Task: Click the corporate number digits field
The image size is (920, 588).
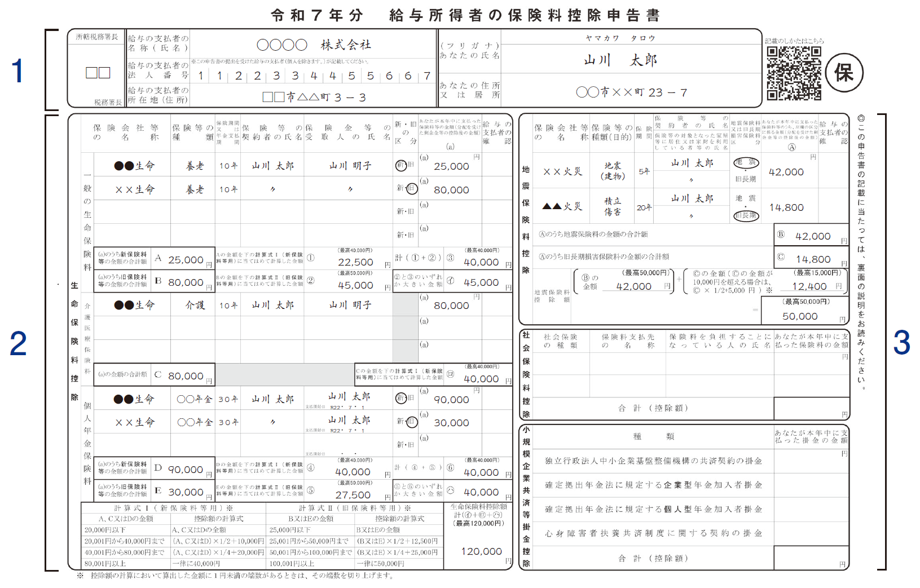Action: [313, 76]
